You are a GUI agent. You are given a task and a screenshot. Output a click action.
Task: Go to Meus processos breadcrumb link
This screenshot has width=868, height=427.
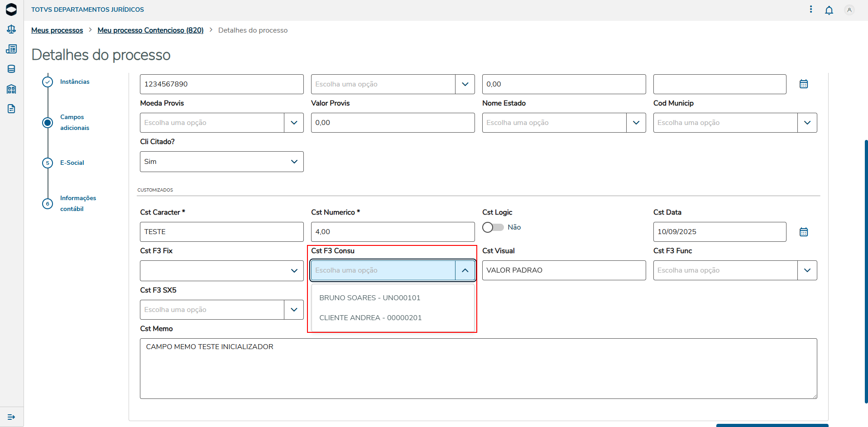coord(57,30)
